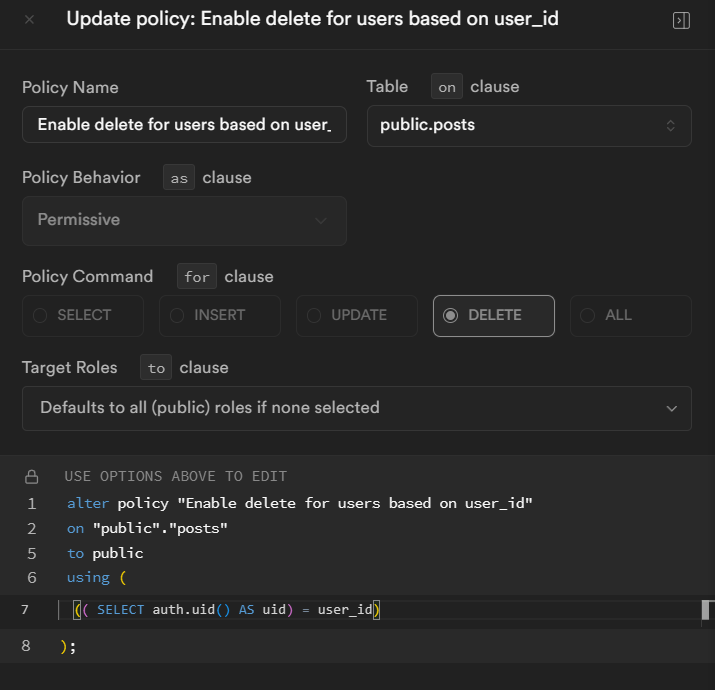Open the Permissive policy behavior dropdown
The width and height of the screenshot is (715, 690).
(x=184, y=221)
